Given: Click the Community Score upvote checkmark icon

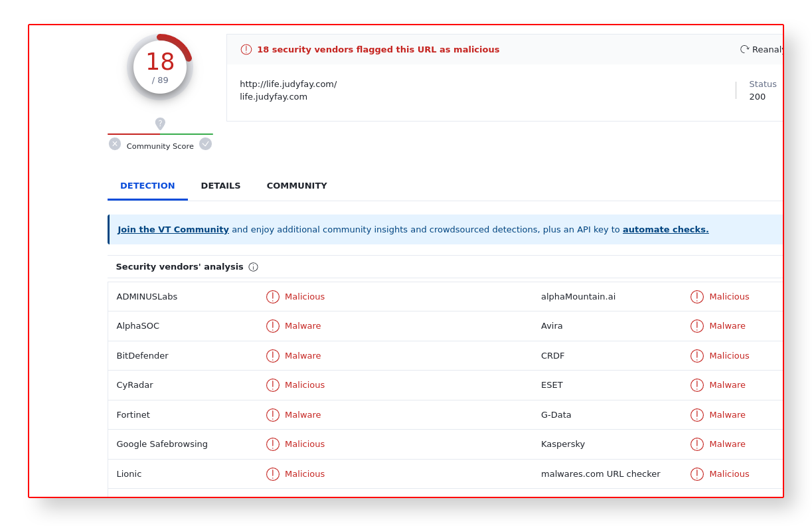Looking at the screenshot, I should pyautogui.click(x=205, y=143).
